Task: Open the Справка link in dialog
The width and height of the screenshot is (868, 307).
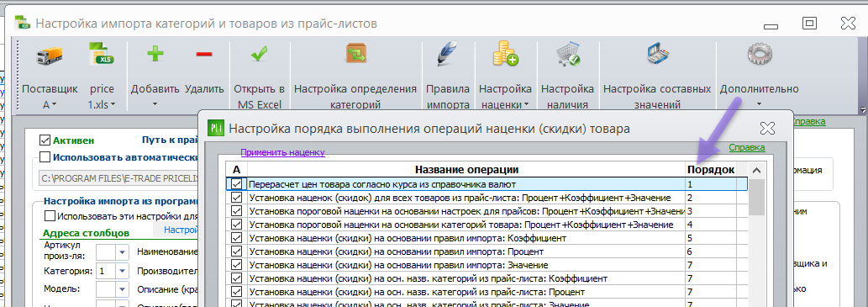Action: click(x=747, y=147)
